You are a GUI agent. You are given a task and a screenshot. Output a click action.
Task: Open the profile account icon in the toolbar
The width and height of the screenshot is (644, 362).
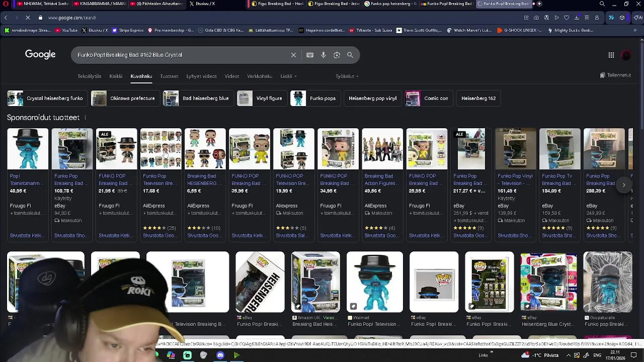(x=597, y=18)
